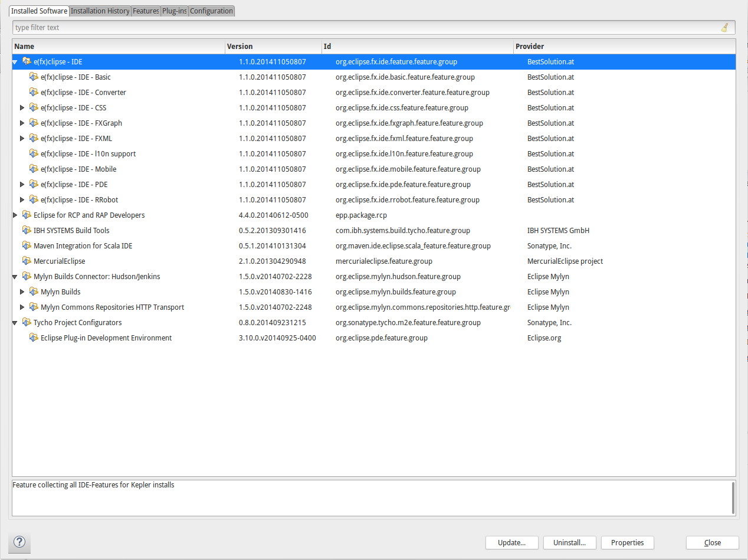Click the icon of e(fx)clipse - IDE - Basic
The width and height of the screenshot is (748, 560).
34,77
